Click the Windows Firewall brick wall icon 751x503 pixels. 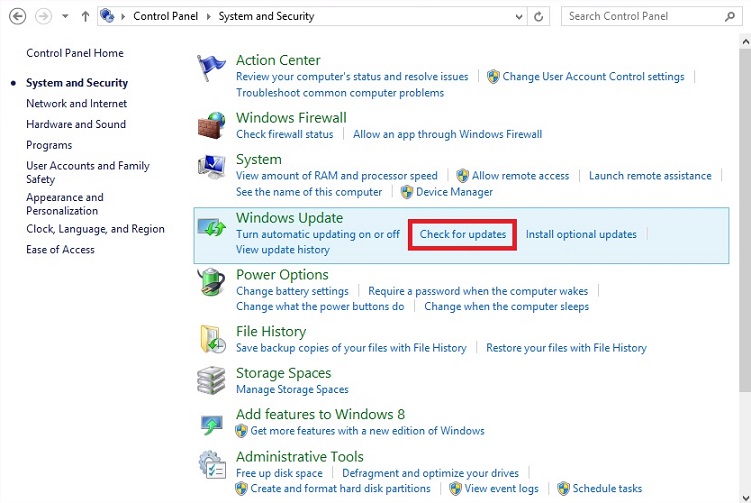point(211,125)
